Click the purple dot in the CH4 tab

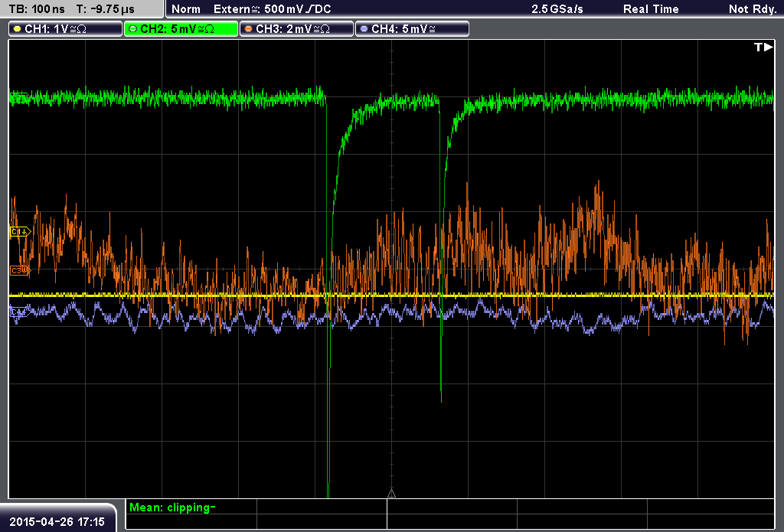coord(364,29)
